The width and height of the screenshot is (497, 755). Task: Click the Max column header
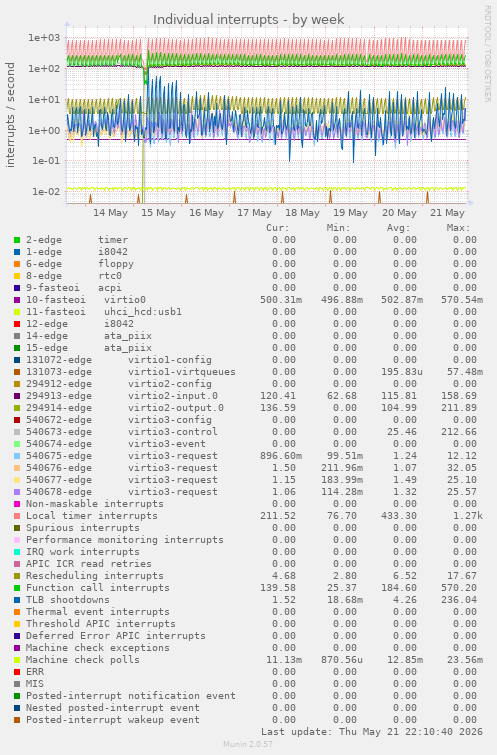[458, 228]
